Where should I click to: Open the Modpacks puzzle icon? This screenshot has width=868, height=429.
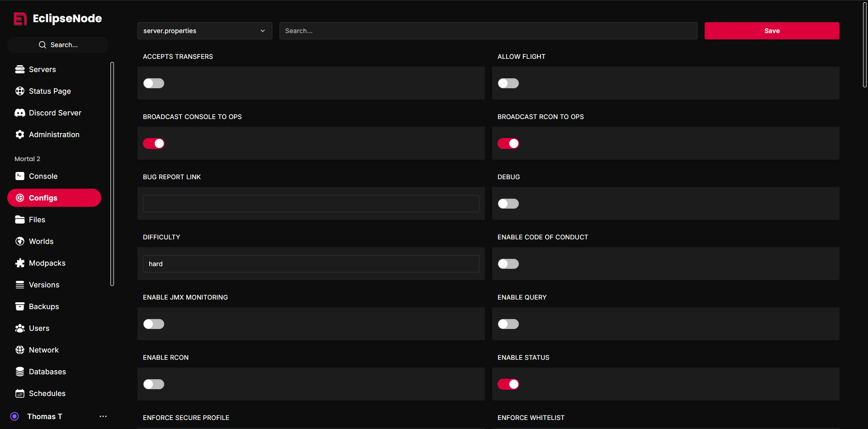click(x=20, y=263)
